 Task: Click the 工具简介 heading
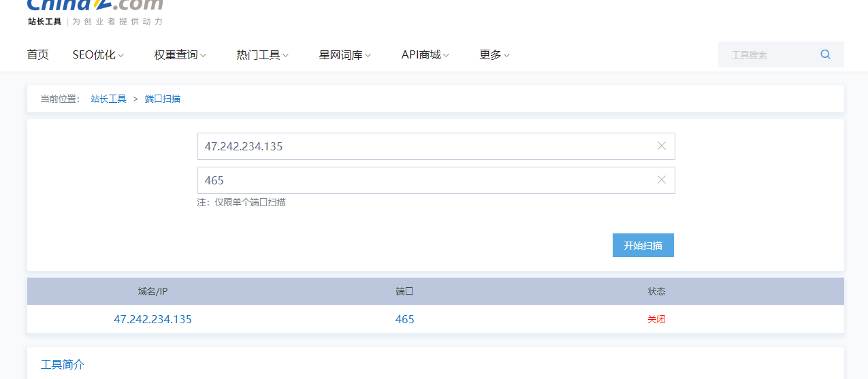click(63, 365)
